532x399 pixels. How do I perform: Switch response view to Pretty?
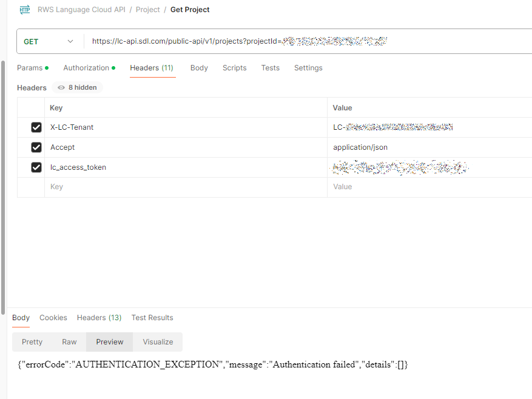click(x=32, y=342)
